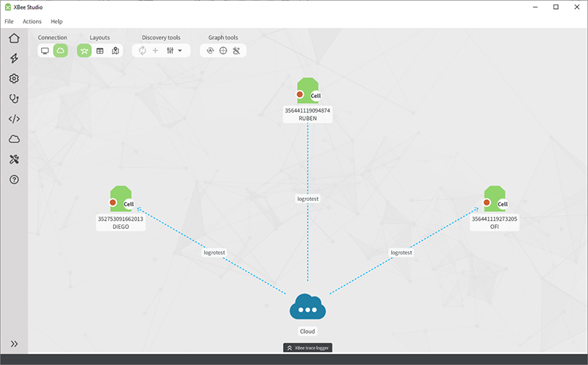Switch connection to cloud mode
The height and width of the screenshot is (365, 588).
60,51
